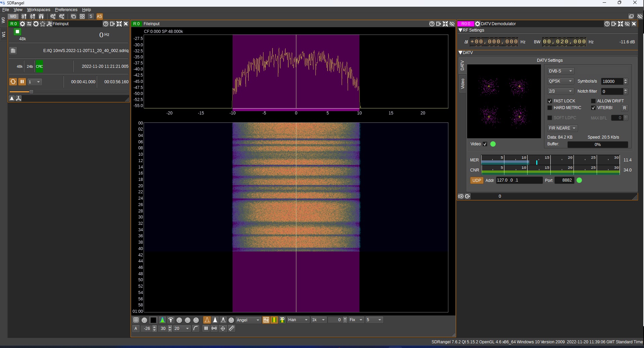Open FileInput device settings gear
This screenshot has width=644, height=348.
(x=22, y=24)
